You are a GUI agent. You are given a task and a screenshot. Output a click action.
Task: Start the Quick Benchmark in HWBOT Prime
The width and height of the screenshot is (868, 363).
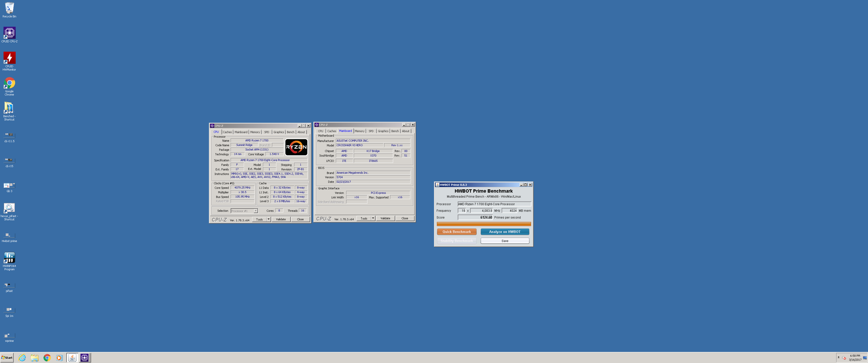pos(456,232)
